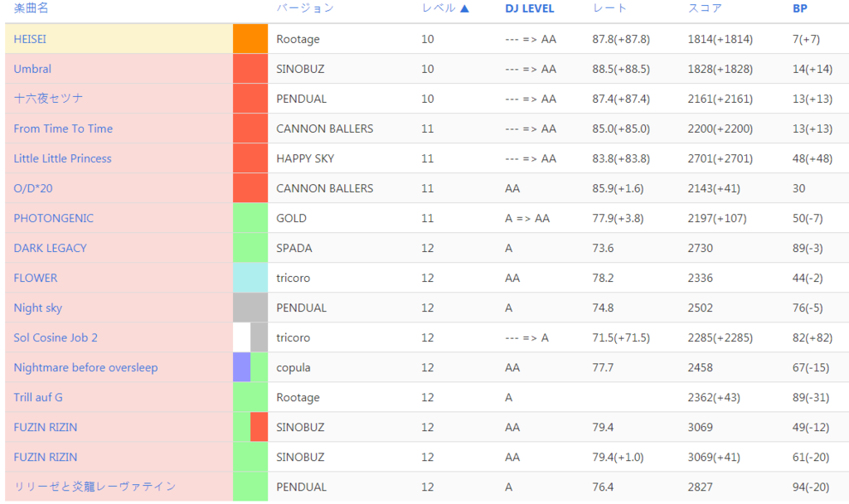Image resolution: width=849 pixels, height=504 pixels.
Task: Select the GOLD version cell
Action: pyautogui.click(x=291, y=218)
